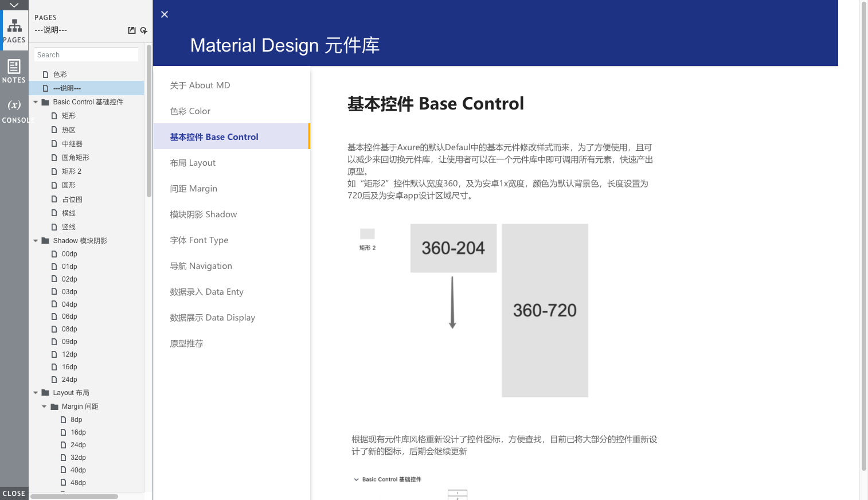This screenshot has height=500, width=868.
Task: Go to 间距 Margin section
Action: [x=232, y=188]
